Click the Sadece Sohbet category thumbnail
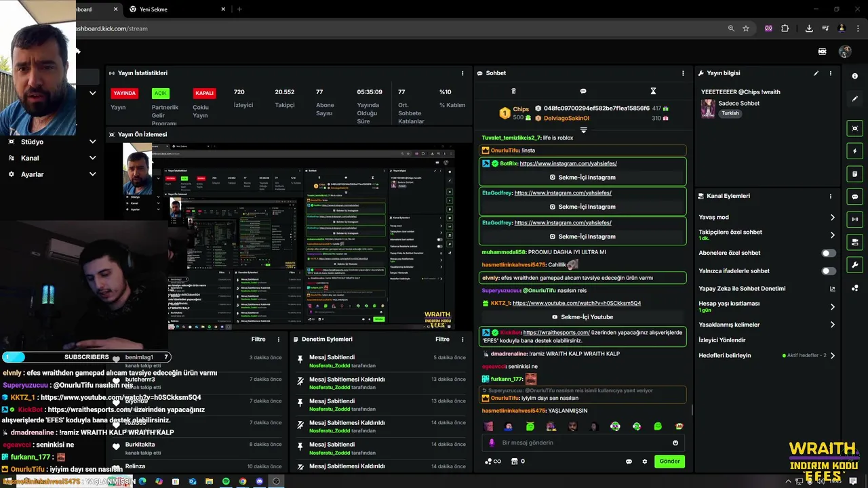Viewport: 868px width, 488px height. click(708, 108)
